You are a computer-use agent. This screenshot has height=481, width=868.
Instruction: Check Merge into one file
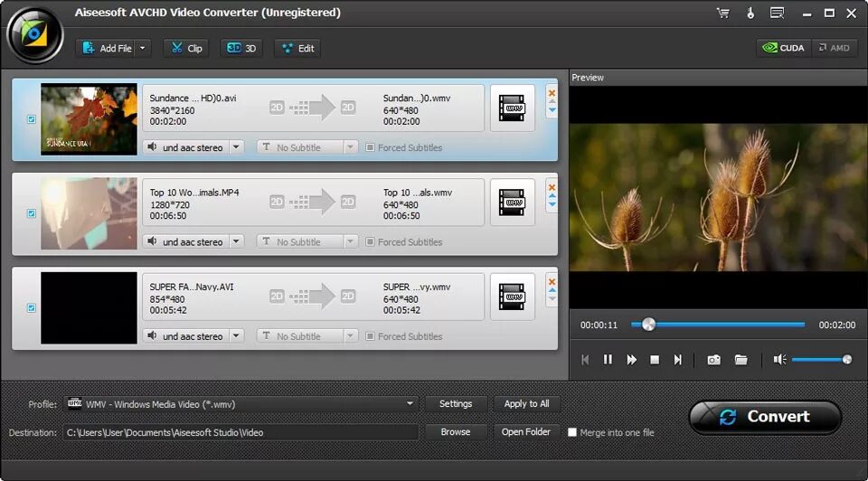coord(572,432)
